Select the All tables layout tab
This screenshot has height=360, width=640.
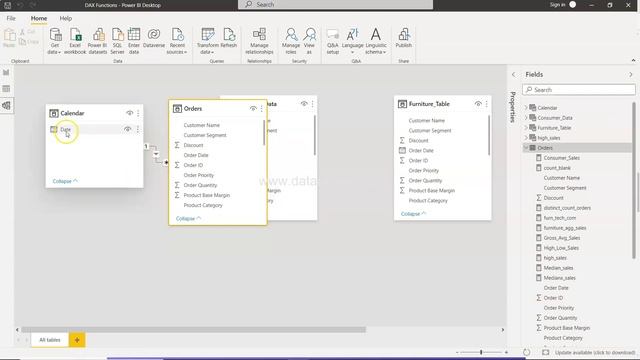(x=50, y=340)
